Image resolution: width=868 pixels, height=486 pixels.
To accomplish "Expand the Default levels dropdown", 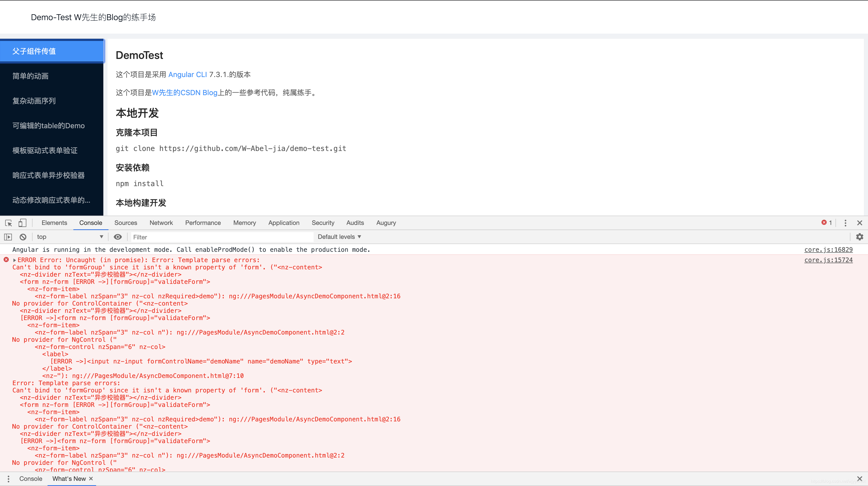I will pos(338,237).
